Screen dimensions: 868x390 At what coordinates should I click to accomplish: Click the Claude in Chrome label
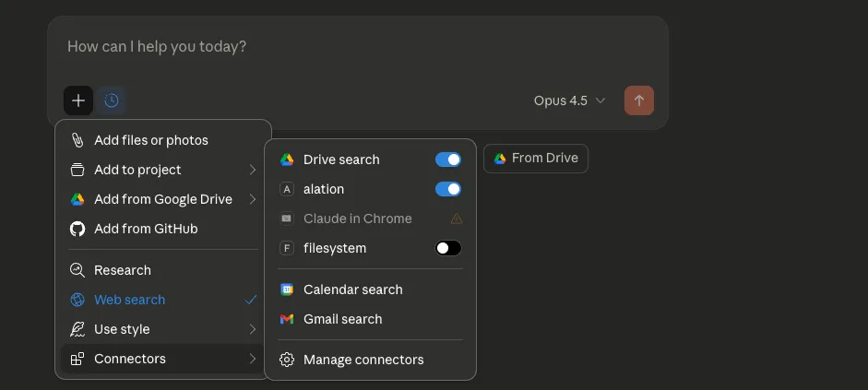[x=358, y=219]
